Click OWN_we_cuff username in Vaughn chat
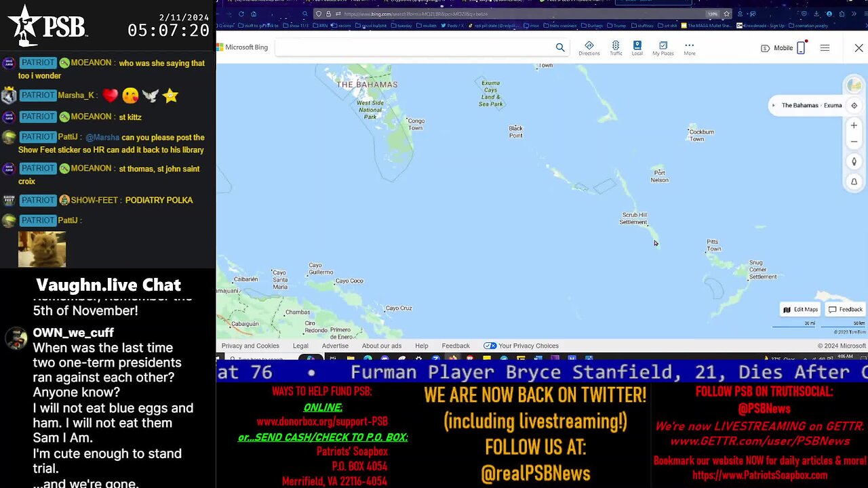 tap(73, 333)
